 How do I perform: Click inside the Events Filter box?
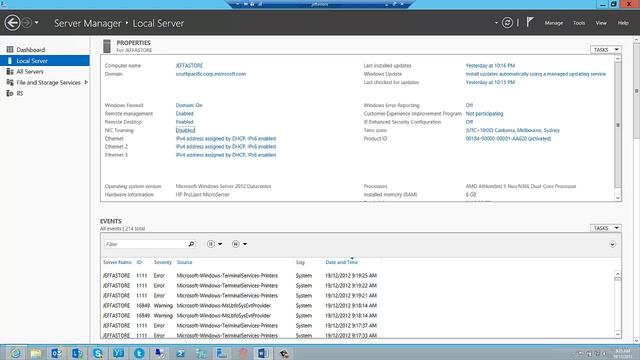click(145, 244)
